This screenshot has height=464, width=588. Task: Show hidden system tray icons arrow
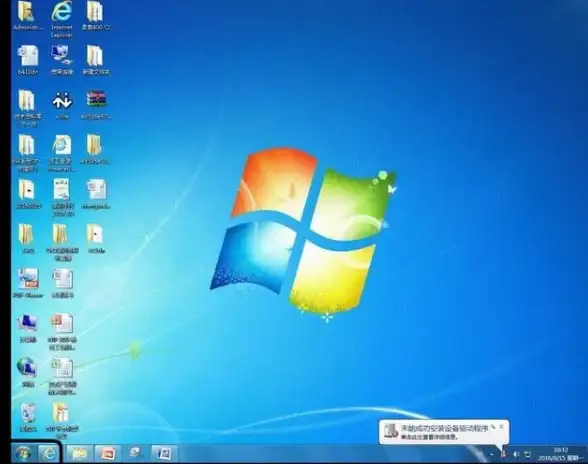pos(491,454)
